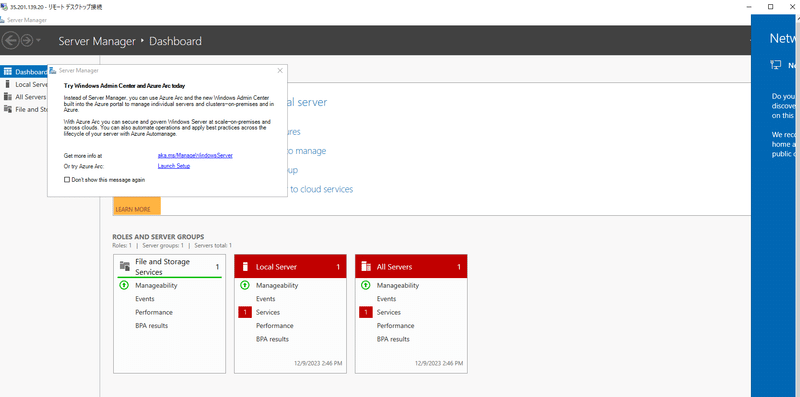Screen dimensions: 800x397
Task: Maximize the Remote Desktop window
Action: click(x=770, y=7)
